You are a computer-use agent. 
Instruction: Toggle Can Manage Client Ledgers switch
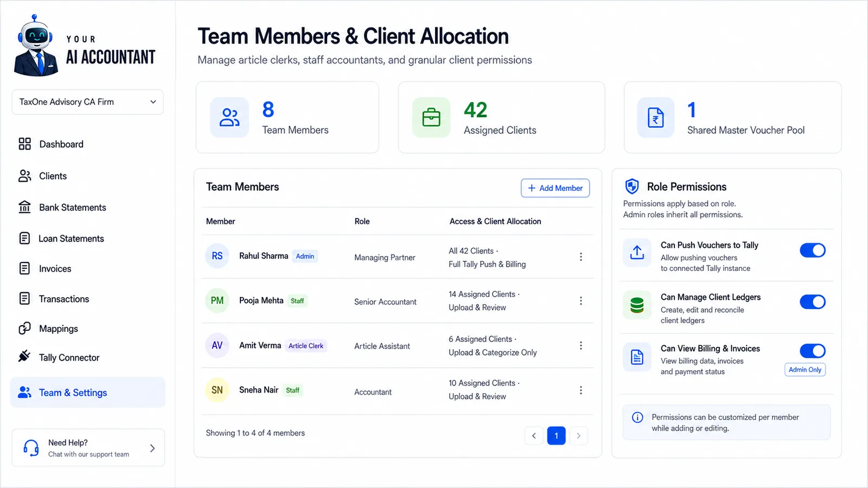[x=813, y=301]
